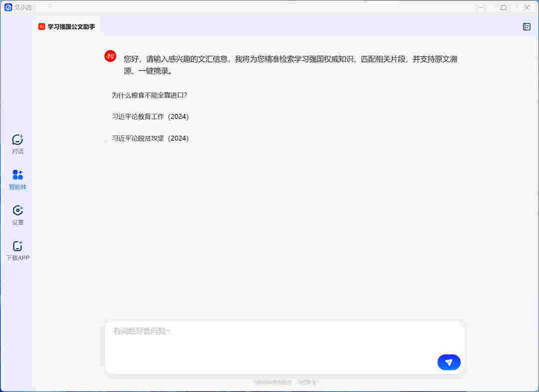
Task: Choose 习近平论教育工作 (2024) suggestion
Action: tap(150, 117)
